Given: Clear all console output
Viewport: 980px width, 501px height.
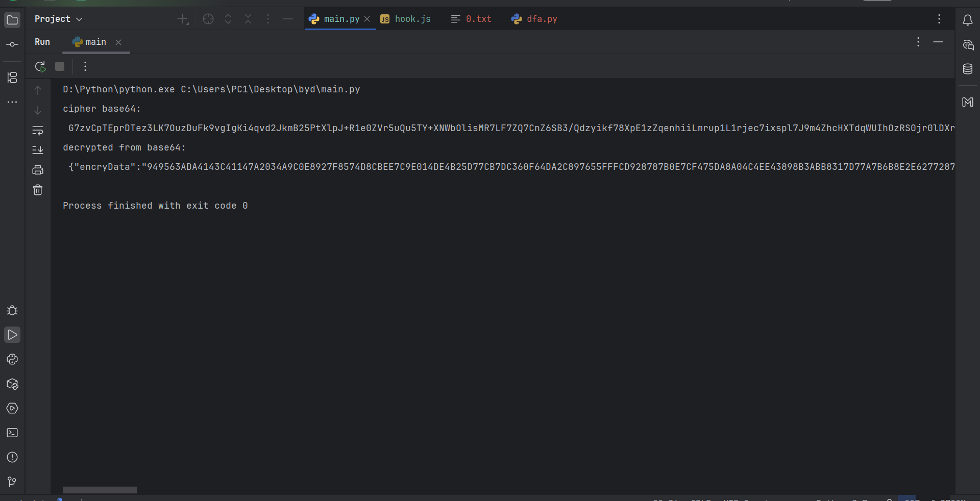Looking at the screenshot, I should (x=38, y=190).
